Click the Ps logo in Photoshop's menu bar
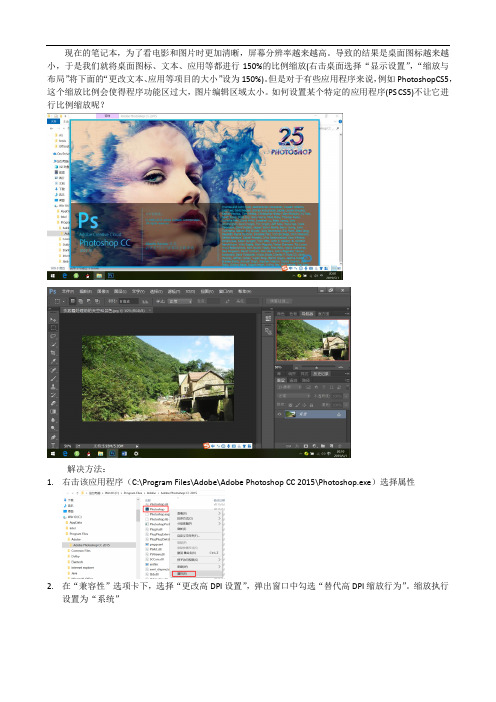The width and height of the screenshot is (496, 702). click(52, 291)
